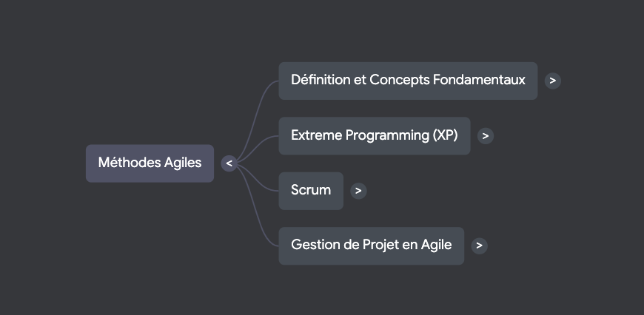The width and height of the screenshot is (644, 315).
Task: Expand the Extreme Programming (XP) arrow
Action: tap(486, 136)
